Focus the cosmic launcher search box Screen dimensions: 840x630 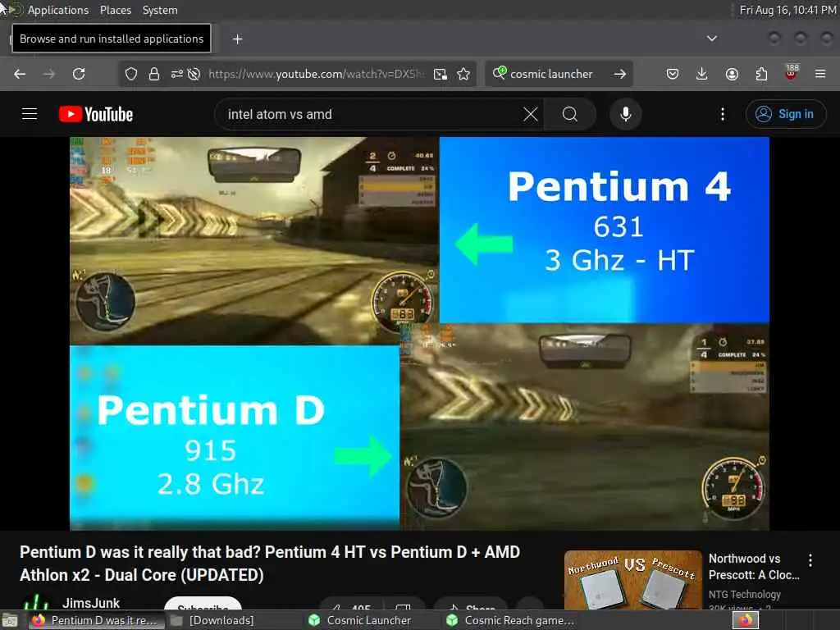click(557, 74)
